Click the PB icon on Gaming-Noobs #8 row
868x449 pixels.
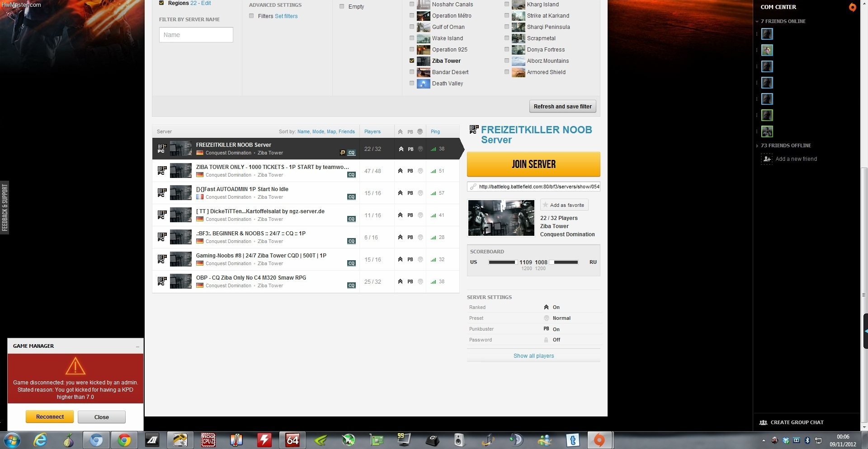click(x=410, y=260)
